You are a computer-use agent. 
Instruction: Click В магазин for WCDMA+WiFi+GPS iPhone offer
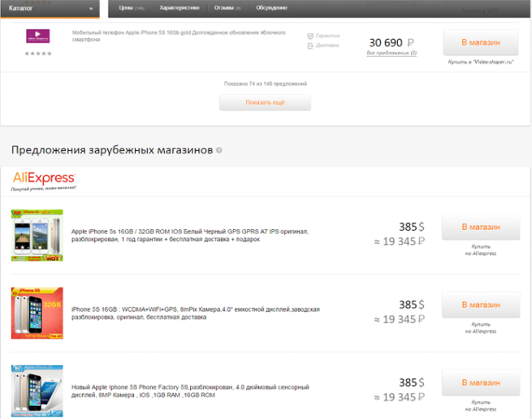[x=481, y=305]
